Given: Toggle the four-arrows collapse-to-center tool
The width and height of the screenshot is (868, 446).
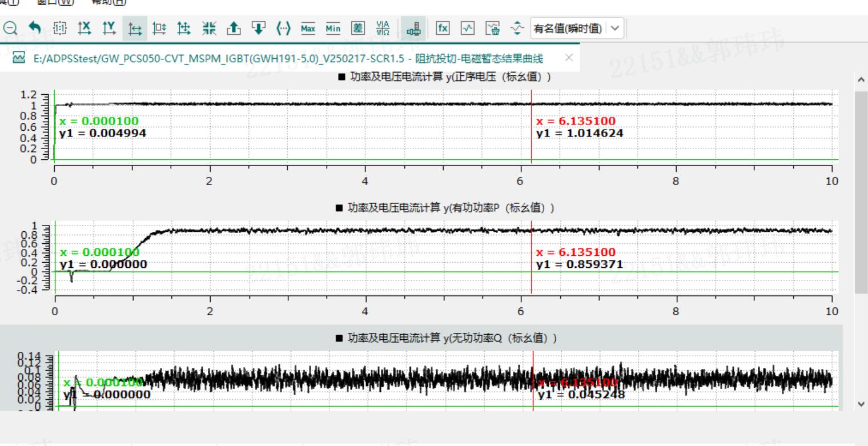Looking at the screenshot, I should click(x=209, y=28).
